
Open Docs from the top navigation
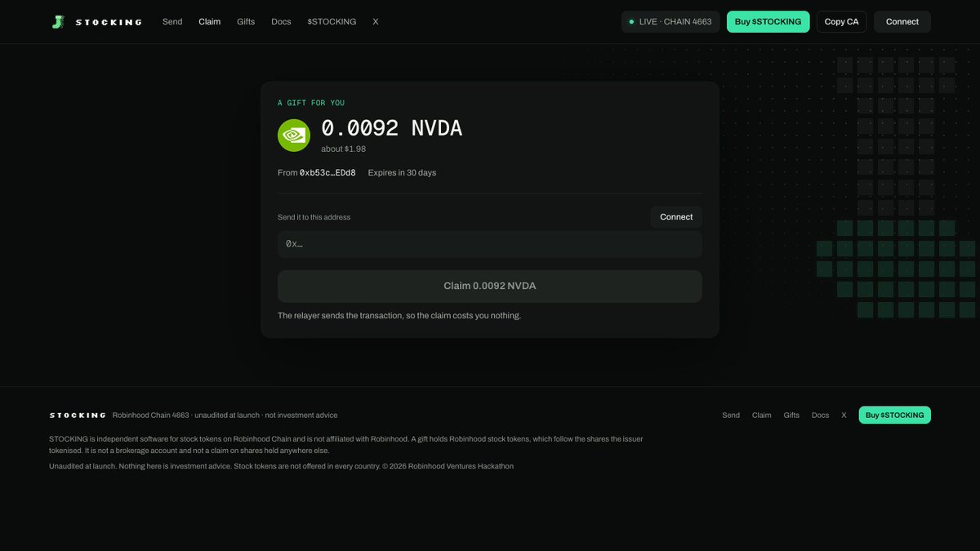281,22
